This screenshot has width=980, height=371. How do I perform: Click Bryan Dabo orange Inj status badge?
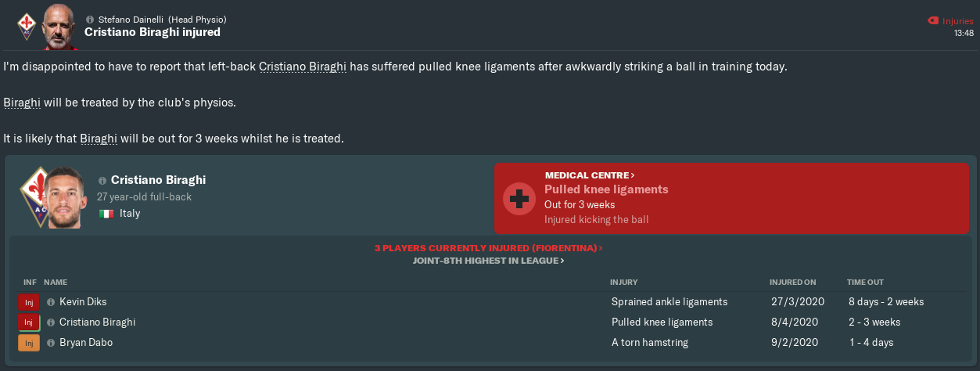[x=28, y=343]
